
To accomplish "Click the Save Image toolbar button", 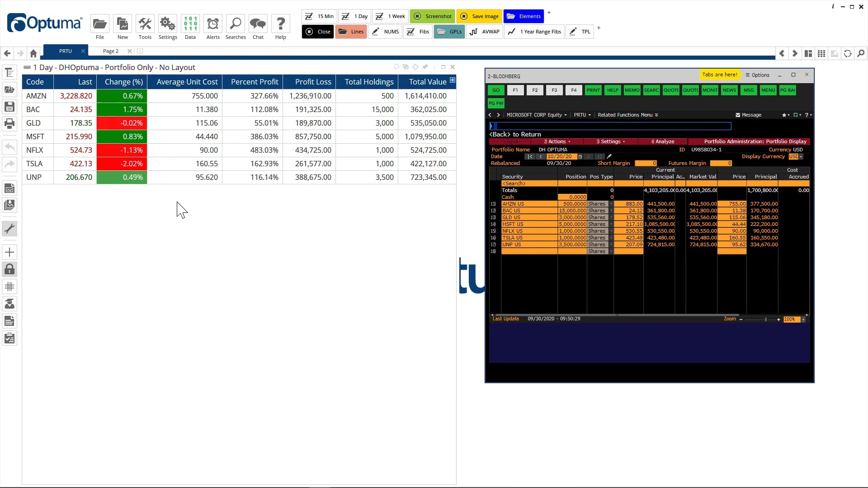I will [x=479, y=16].
